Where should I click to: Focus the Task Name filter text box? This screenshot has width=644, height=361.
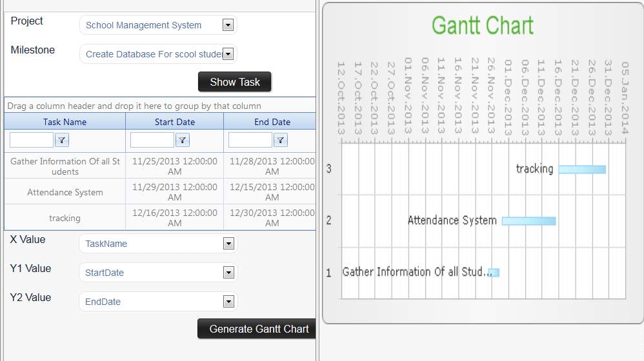32,140
